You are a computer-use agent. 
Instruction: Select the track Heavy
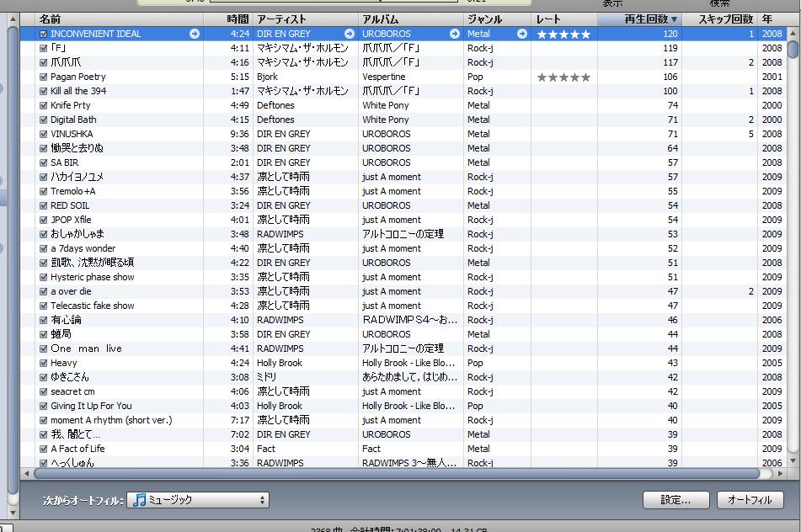pyautogui.click(x=64, y=363)
